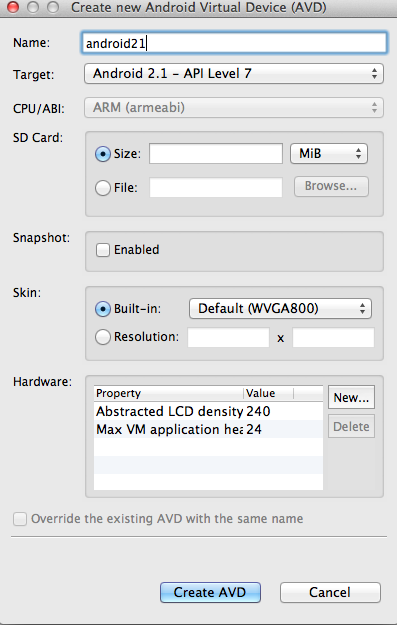Select the Built-in skin radio button
The width and height of the screenshot is (397, 625).
tap(103, 309)
